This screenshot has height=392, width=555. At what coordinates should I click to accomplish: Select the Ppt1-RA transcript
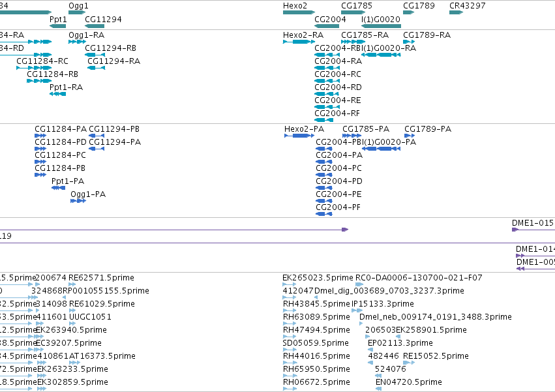coord(57,94)
